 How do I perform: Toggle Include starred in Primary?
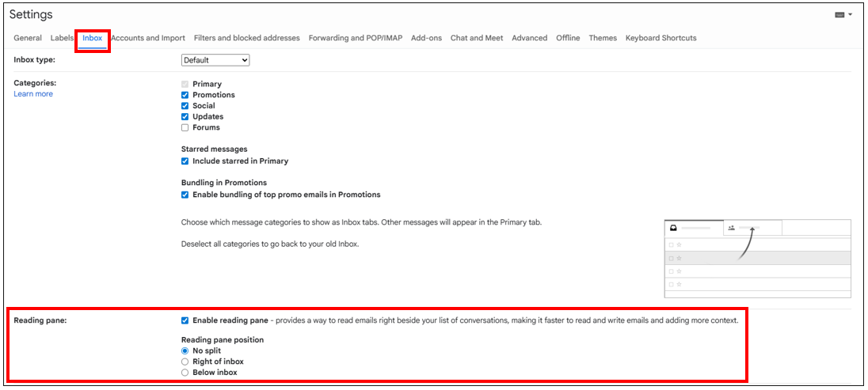185,161
